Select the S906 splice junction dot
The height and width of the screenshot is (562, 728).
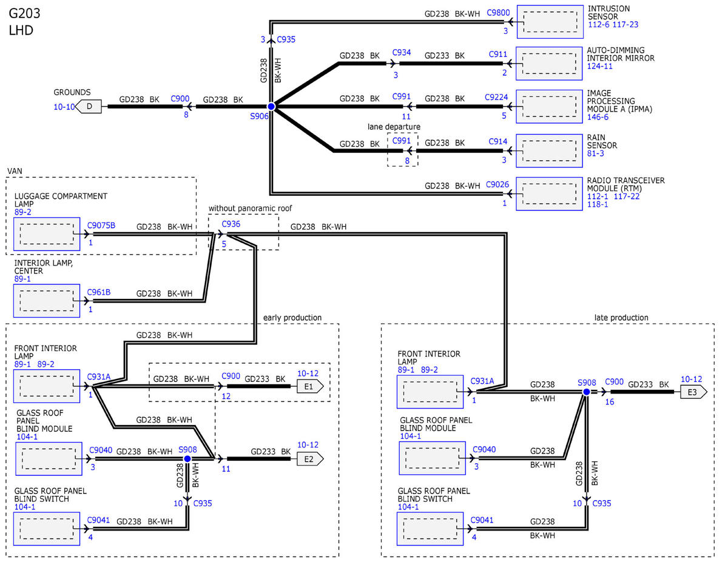(x=271, y=107)
